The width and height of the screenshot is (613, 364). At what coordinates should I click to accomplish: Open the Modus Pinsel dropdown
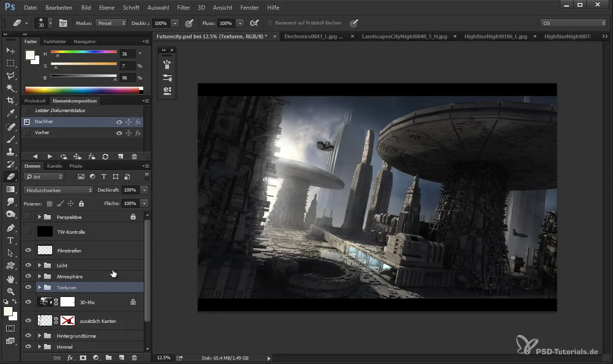[111, 23]
